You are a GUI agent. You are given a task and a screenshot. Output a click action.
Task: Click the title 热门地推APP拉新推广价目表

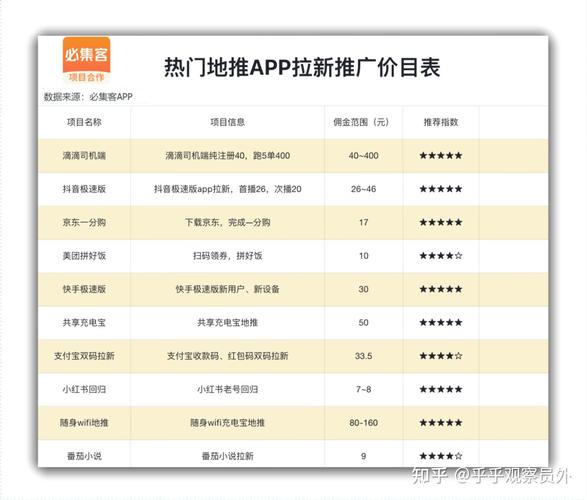pyautogui.click(x=302, y=68)
